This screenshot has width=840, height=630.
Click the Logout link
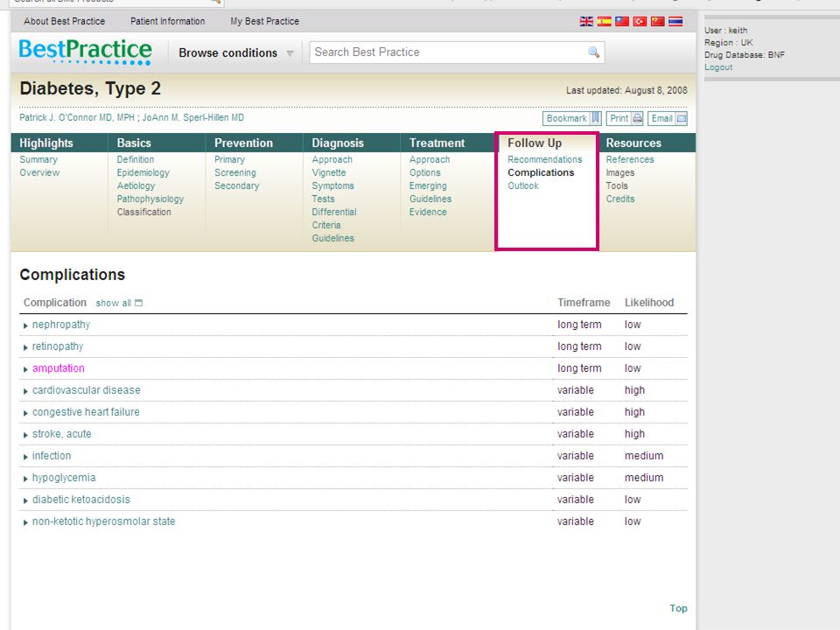pos(718,67)
